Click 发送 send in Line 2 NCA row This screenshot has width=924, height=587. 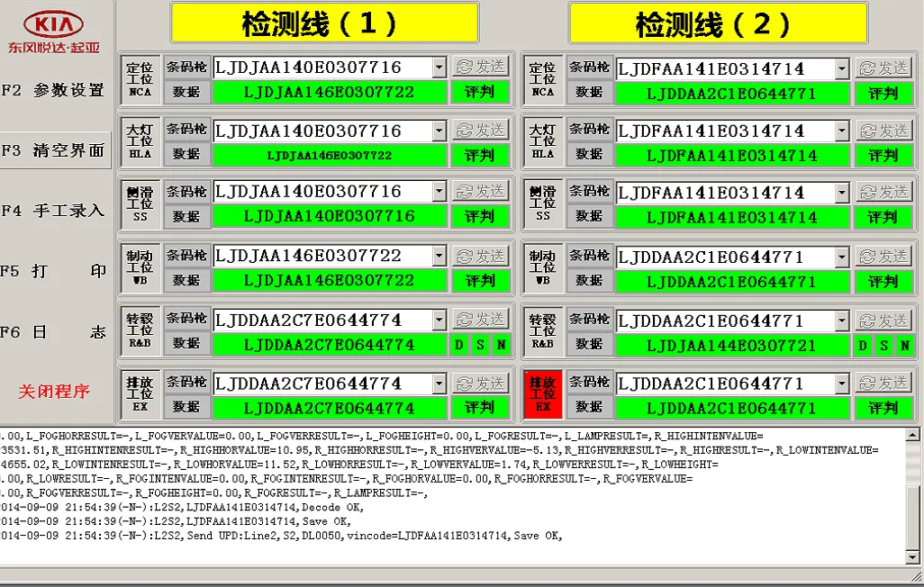(883, 68)
